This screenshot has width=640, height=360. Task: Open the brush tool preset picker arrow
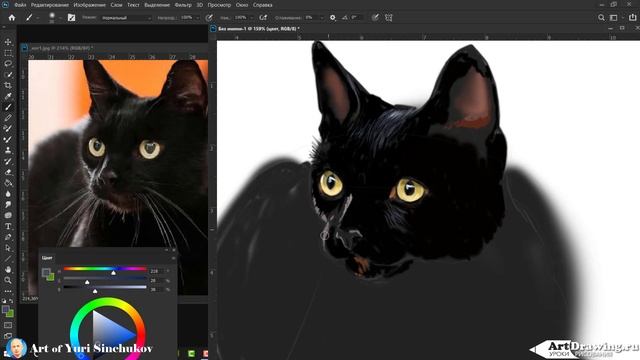(x=37, y=18)
